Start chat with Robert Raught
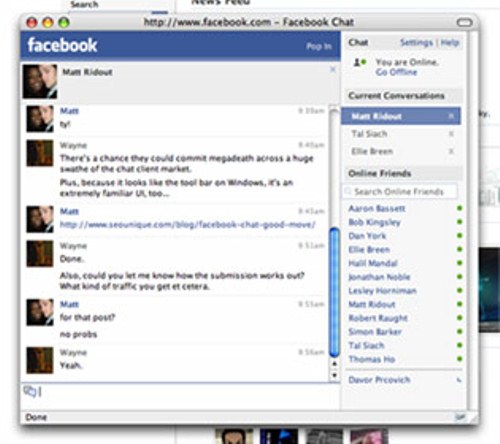The width and height of the screenshot is (500, 444). click(x=378, y=318)
